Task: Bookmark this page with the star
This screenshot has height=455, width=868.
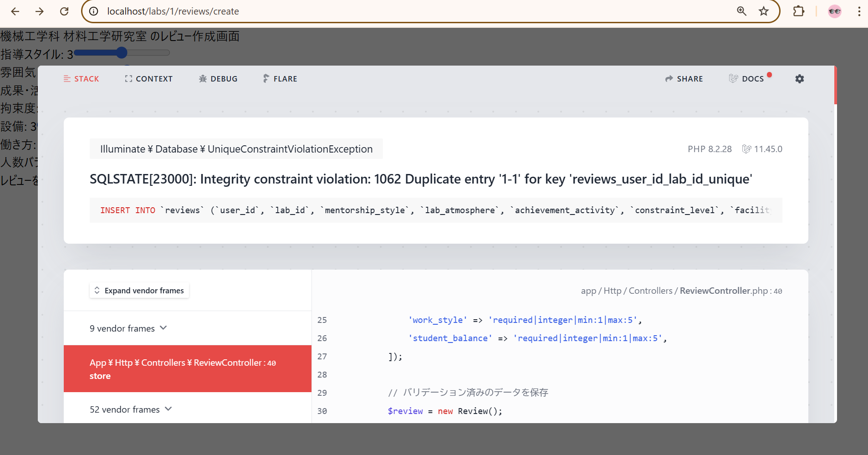Action: point(764,11)
